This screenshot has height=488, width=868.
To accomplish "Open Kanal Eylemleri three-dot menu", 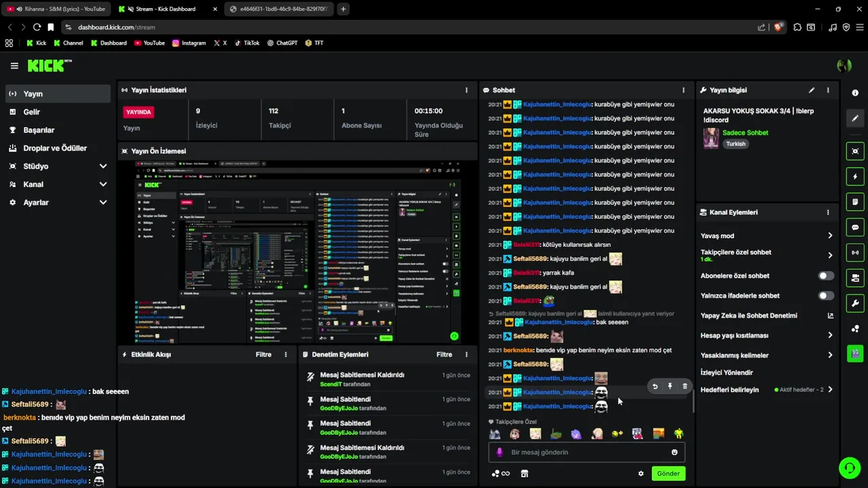I will (x=828, y=212).
